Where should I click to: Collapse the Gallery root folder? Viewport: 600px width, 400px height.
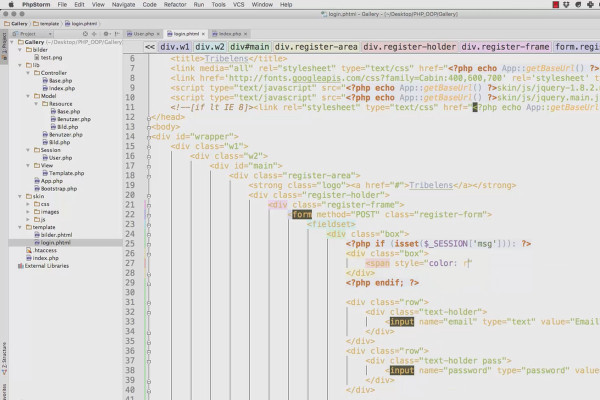coord(12,42)
